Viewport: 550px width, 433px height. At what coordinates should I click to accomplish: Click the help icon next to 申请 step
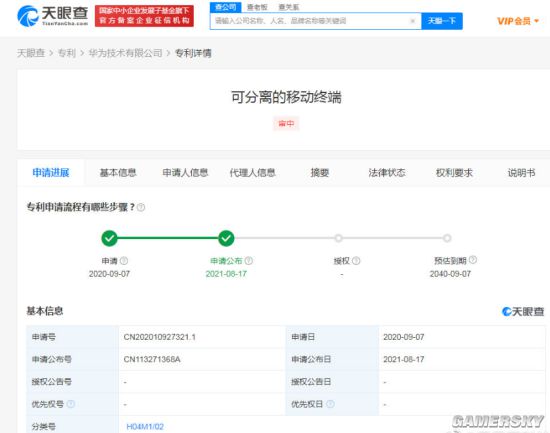(x=124, y=261)
